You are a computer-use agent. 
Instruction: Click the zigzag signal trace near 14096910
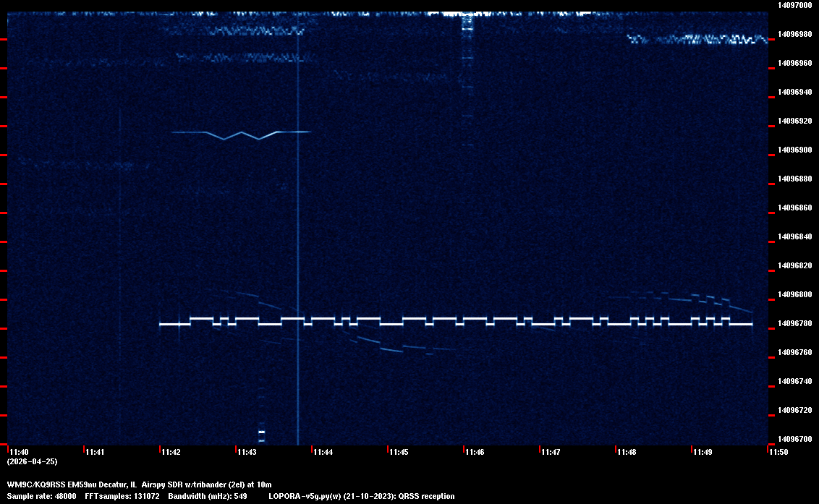[x=241, y=134]
